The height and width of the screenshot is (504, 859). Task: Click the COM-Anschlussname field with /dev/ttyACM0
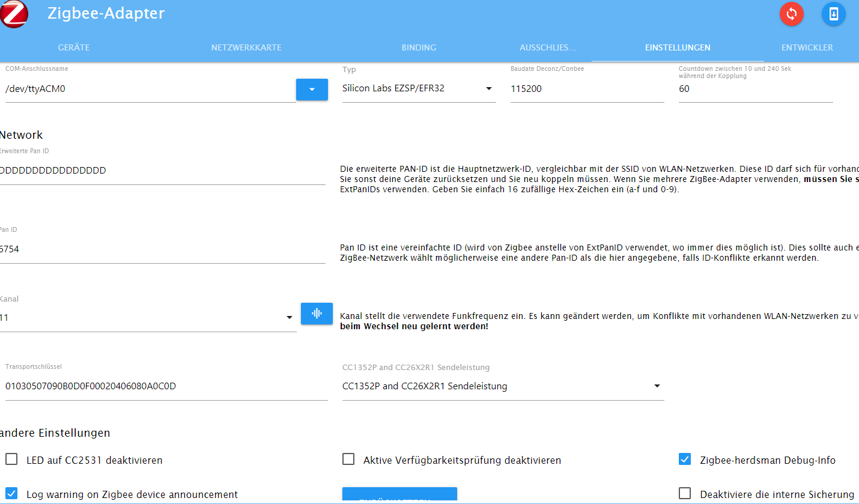(x=150, y=90)
